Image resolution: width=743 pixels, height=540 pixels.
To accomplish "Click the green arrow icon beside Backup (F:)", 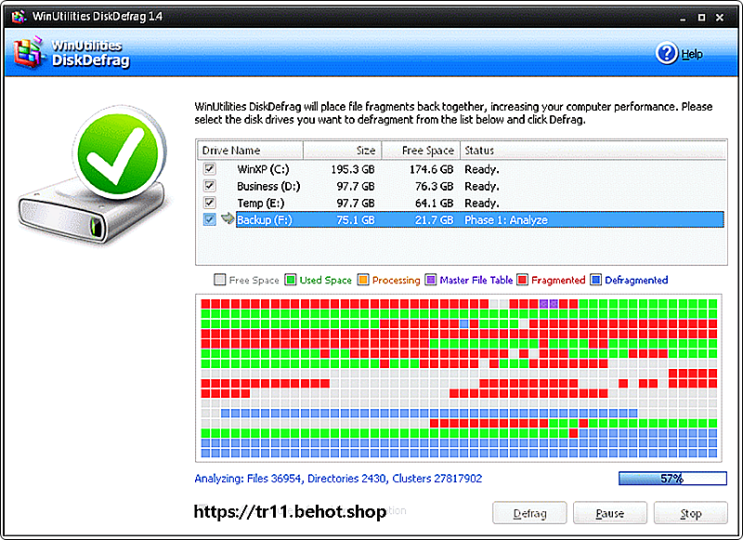I will click(x=227, y=218).
